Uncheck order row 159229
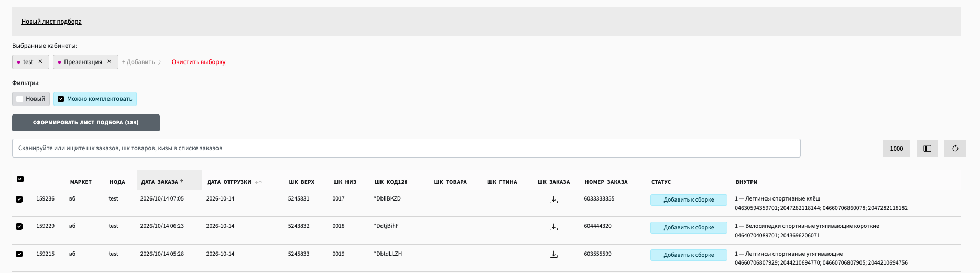Viewport: 980px width, 273px height. coord(19,227)
